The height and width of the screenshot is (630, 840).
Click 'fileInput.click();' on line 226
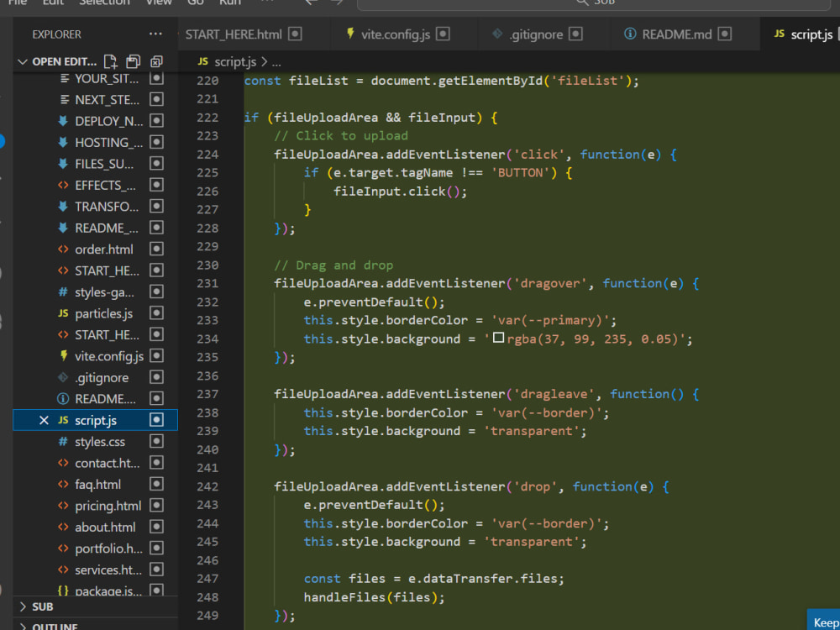(400, 192)
